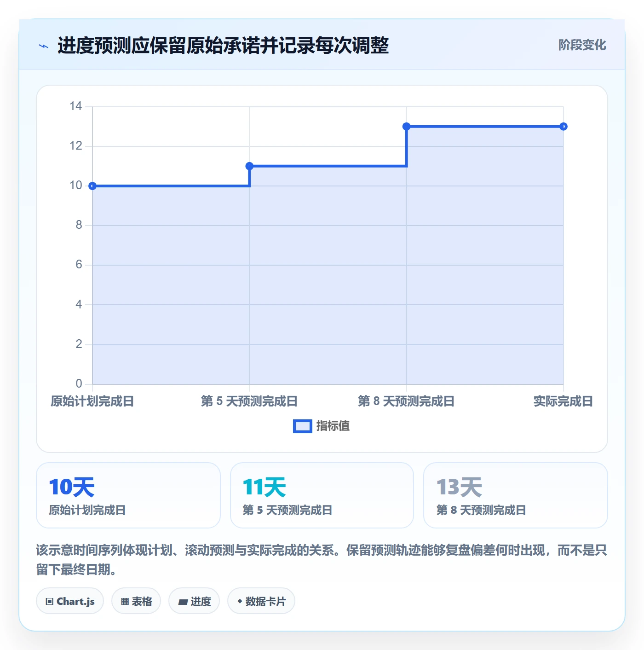The image size is (644, 650).
Task: Open the 13天 第 8 天预测完成日 card
Action: (x=516, y=495)
